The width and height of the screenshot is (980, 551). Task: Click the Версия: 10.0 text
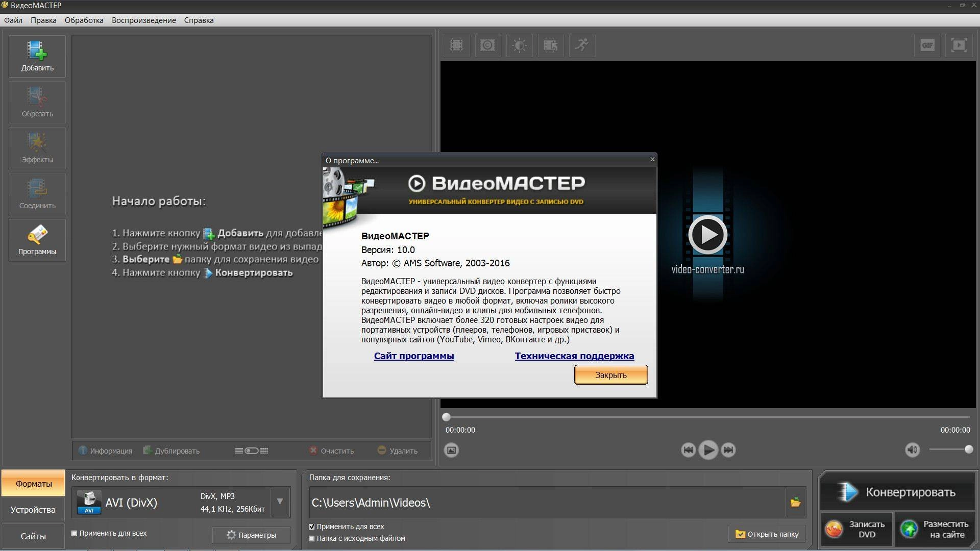pyautogui.click(x=388, y=250)
